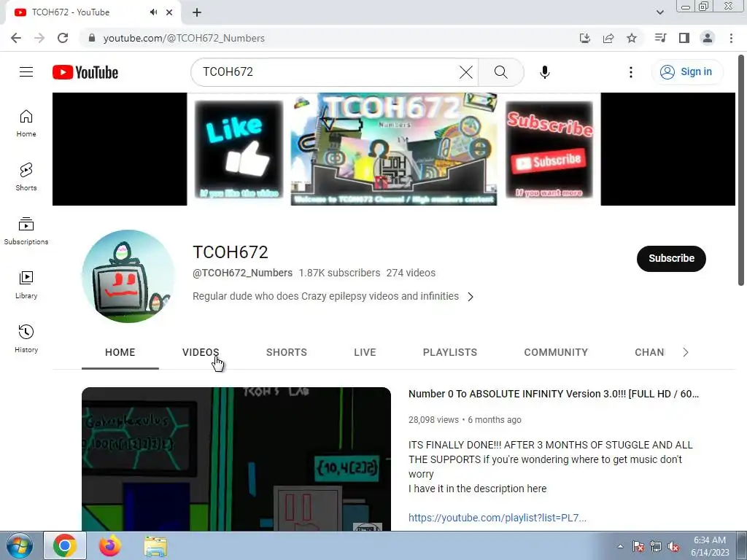View site info via the lock icon
Image resolution: width=747 pixels, height=560 pixels.
pyautogui.click(x=92, y=38)
